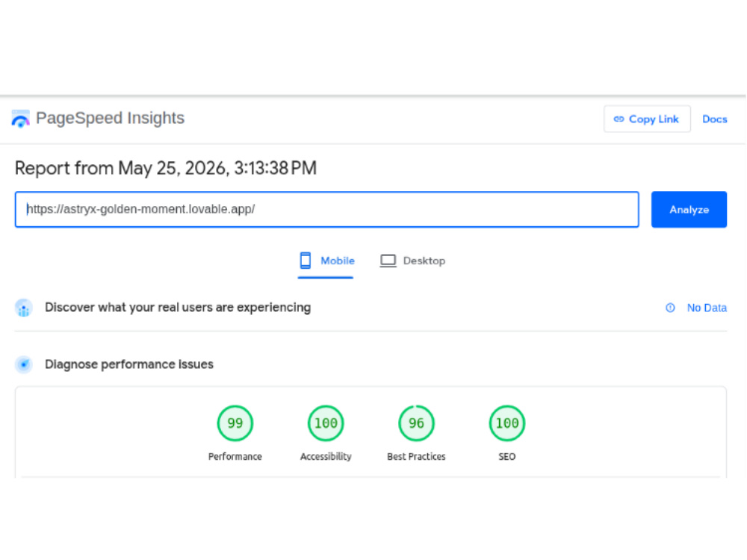This screenshot has height=560, width=747.
Task: Click the real users experience icon
Action: point(23,308)
